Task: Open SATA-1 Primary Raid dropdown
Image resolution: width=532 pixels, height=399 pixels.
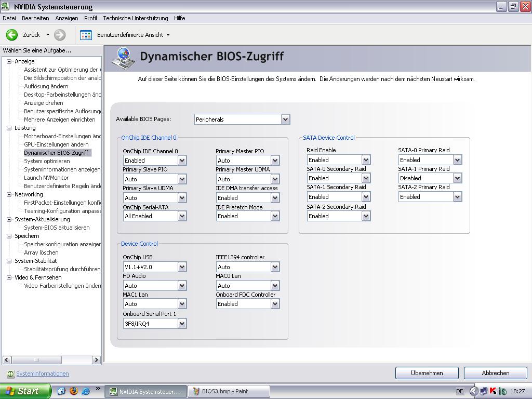Action: click(x=430, y=178)
